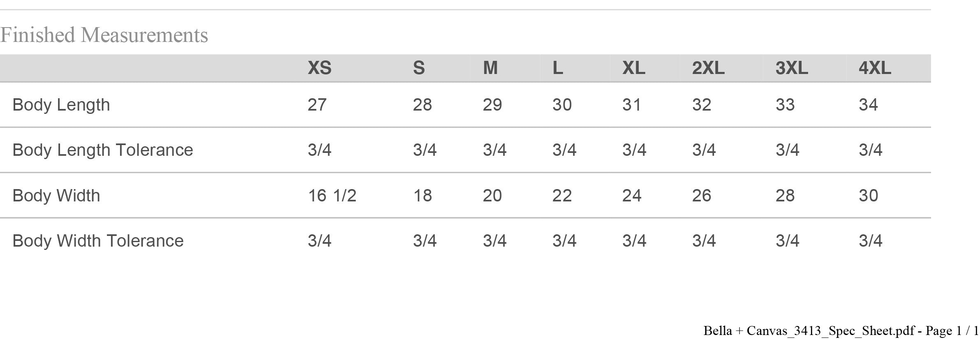The height and width of the screenshot is (342, 980).
Task: Select body width 26 under 2XL
Action: click(x=701, y=196)
